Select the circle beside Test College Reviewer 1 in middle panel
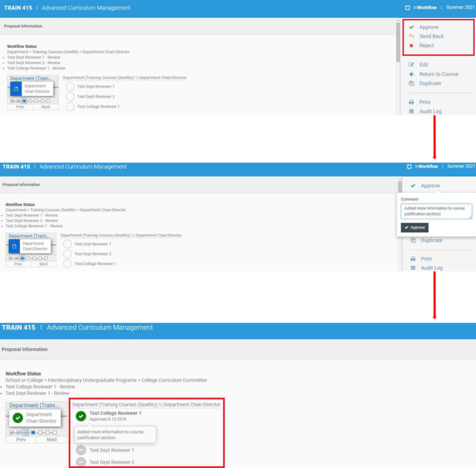The image size is (476, 468). pos(68,264)
